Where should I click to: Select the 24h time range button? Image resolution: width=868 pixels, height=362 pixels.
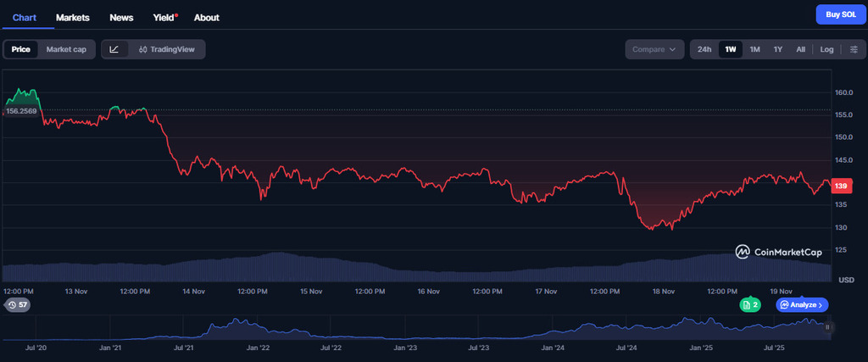pyautogui.click(x=704, y=49)
